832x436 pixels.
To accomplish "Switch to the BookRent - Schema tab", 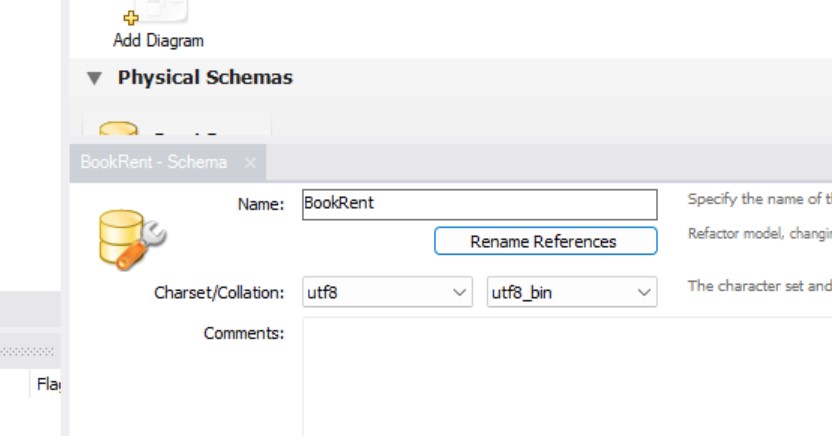I will pyautogui.click(x=153, y=162).
